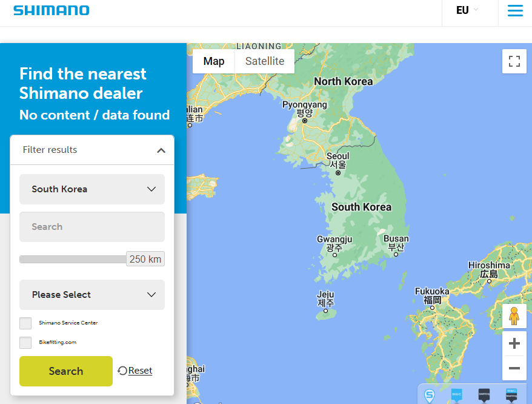Click the combined SSC bikefitting legend marker

click(x=511, y=396)
